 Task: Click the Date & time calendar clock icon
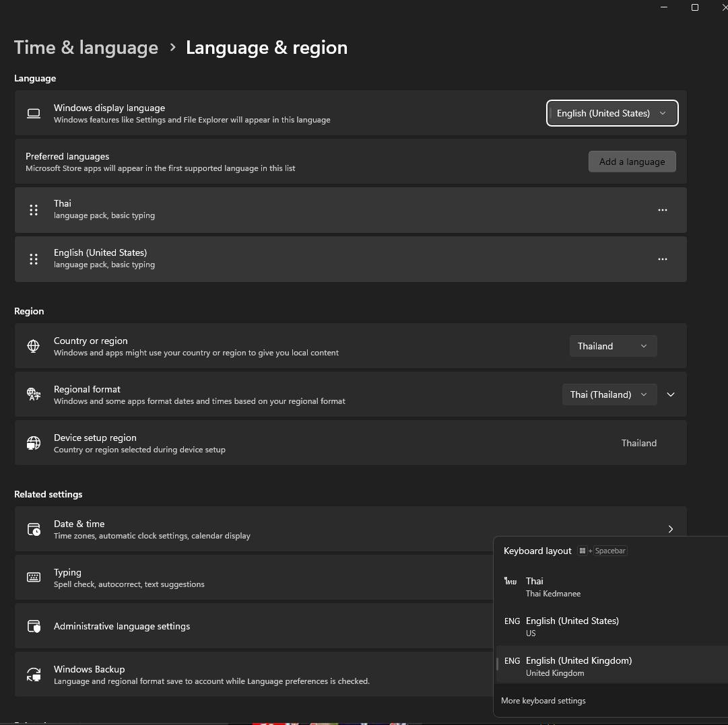(34, 529)
